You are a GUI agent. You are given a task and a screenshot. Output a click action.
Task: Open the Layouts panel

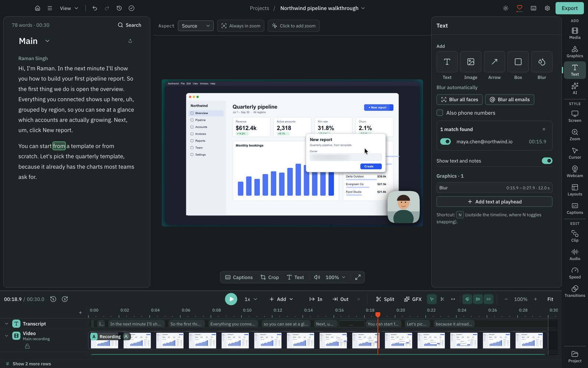tap(575, 190)
